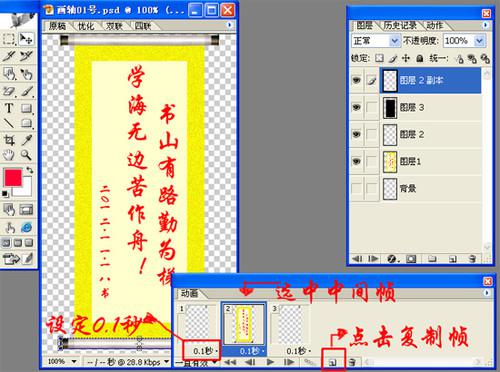
Task: Delete layer using Layers panel trash
Action: [x=472, y=259]
